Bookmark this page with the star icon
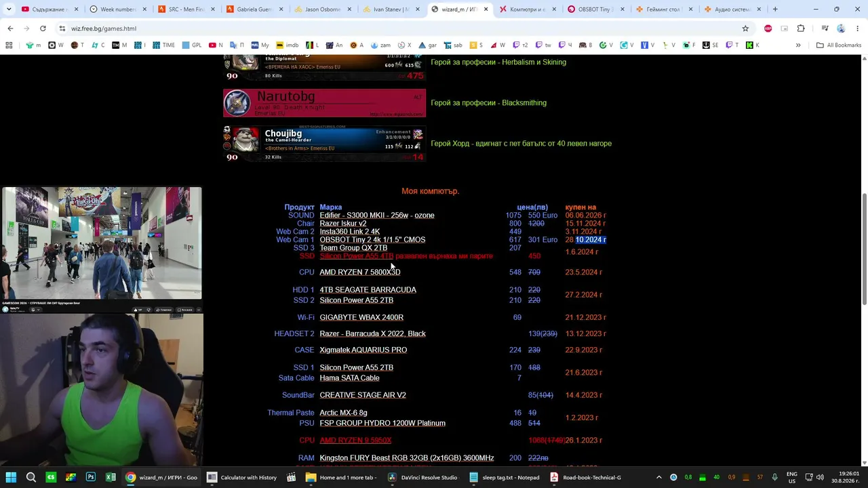 tap(745, 28)
